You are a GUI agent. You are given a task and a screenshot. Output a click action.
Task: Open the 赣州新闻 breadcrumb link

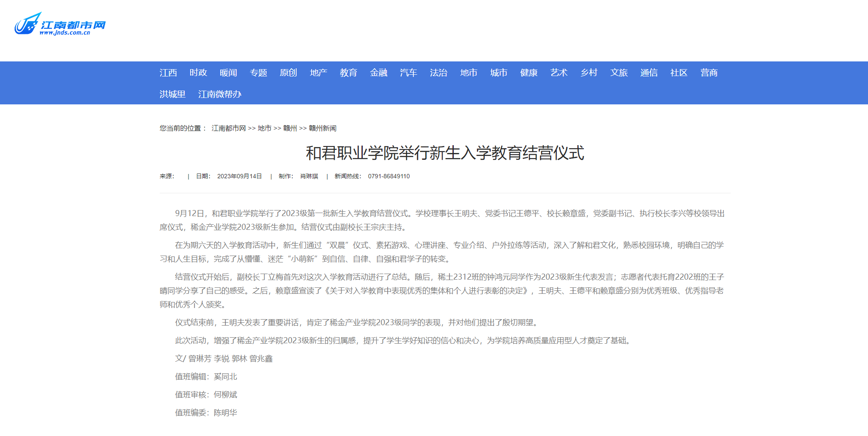(322, 128)
